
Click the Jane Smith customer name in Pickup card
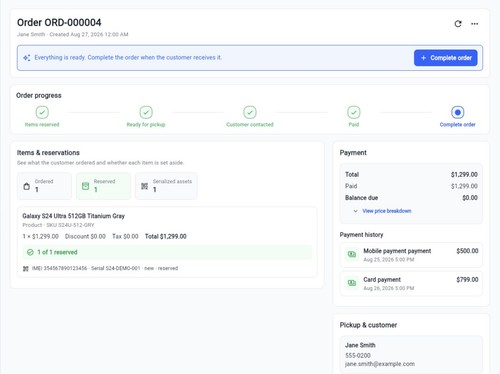pos(360,345)
